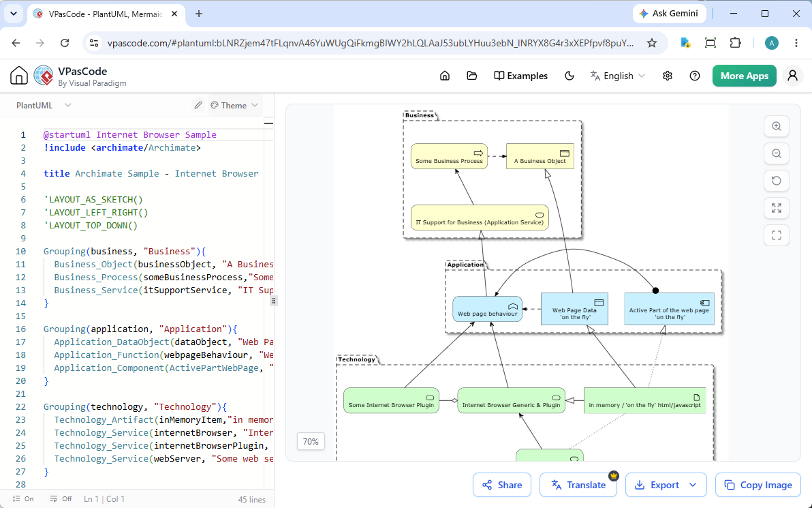This screenshot has height=508, width=812.
Task: Click the address bar URL
Action: click(x=371, y=43)
